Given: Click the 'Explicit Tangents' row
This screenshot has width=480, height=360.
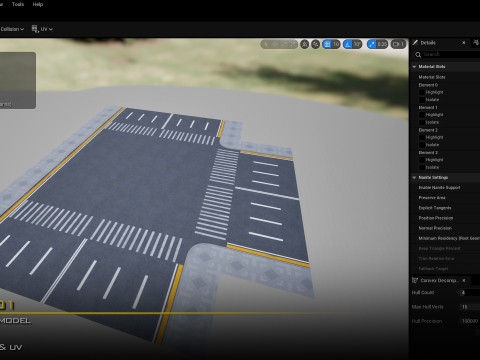Looking at the screenshot, I should pos(445,208).
